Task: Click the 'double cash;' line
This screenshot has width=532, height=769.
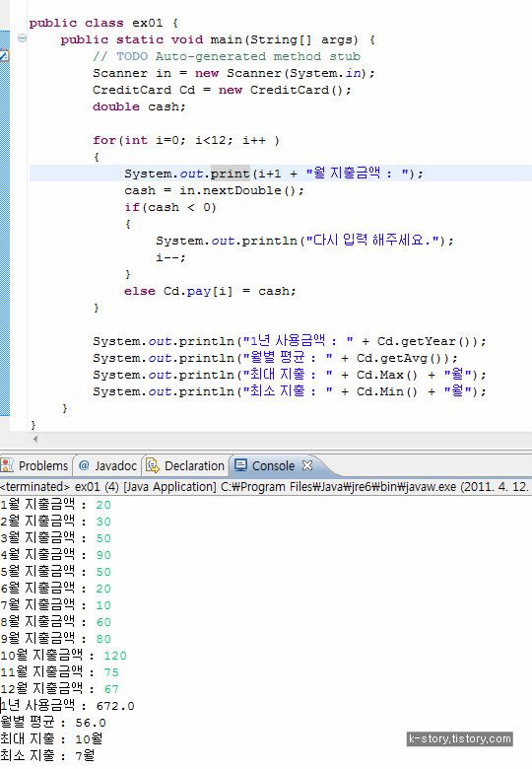Action: (x=139, y=106)
